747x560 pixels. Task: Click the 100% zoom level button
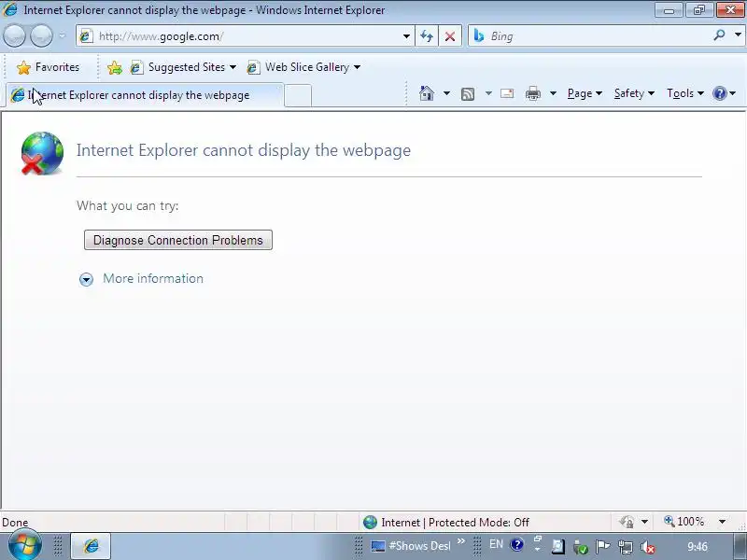pyautogui.click(x=684, y=522)
